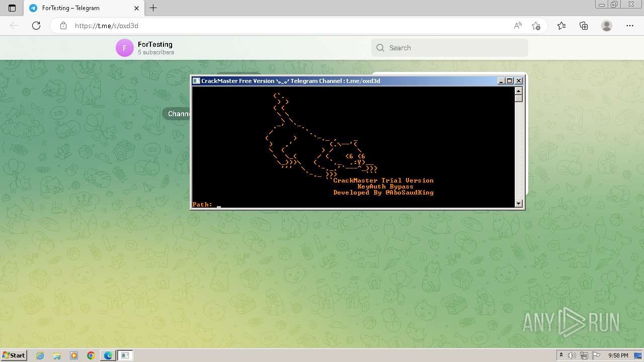Click the 9:58 PM taskbar clock
The width and height of the screenshot is (644, 362).
point(618,355)
